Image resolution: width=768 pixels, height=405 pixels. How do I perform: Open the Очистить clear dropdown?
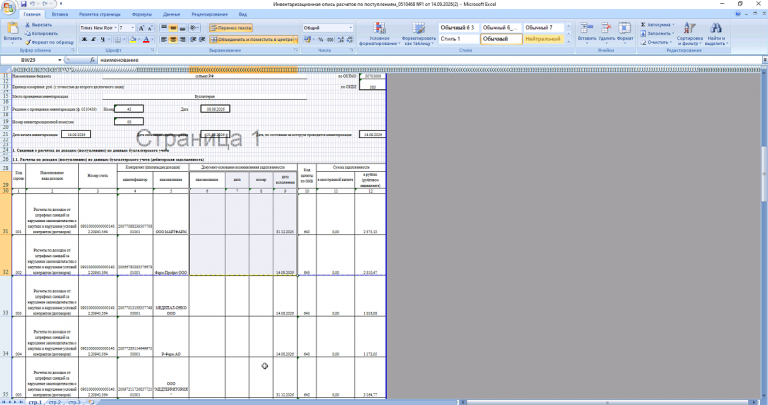pos(656,42)
